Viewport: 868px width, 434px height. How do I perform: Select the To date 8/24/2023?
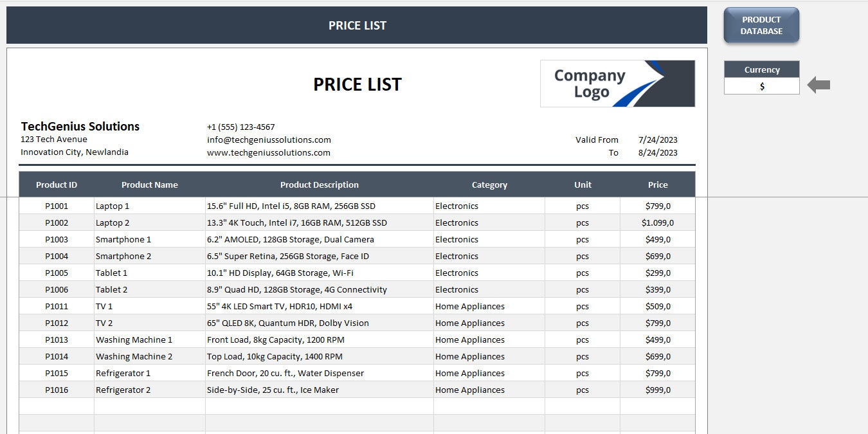pyautogui.click(x=658, y=152)
